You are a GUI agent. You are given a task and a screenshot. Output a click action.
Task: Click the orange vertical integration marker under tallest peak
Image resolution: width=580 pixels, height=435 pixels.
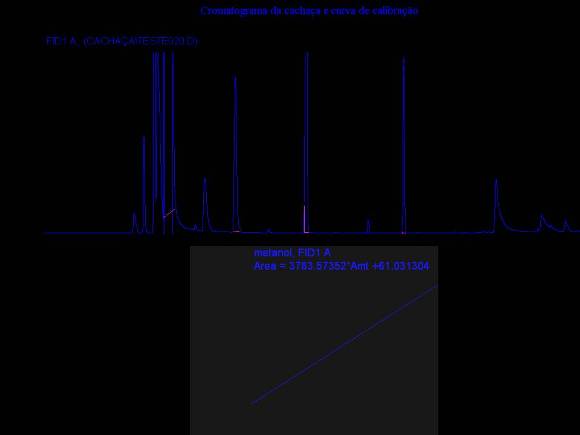[x=304, y=219]
